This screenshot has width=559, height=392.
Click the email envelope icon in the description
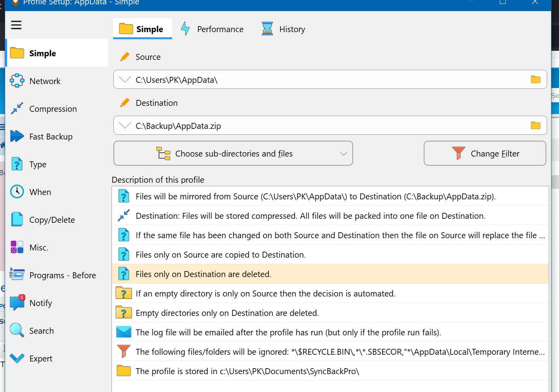point(124,332)
